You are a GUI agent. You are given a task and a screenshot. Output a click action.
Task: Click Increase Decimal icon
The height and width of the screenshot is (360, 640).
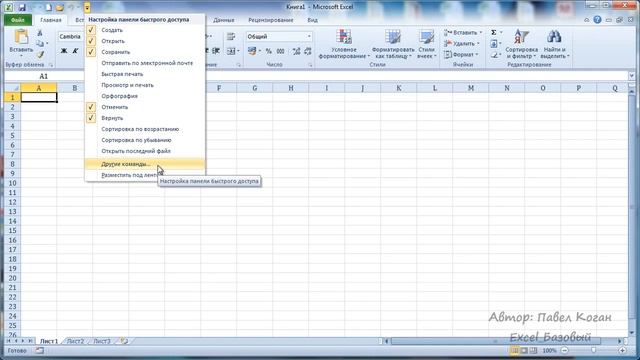(x=296, y=51)
